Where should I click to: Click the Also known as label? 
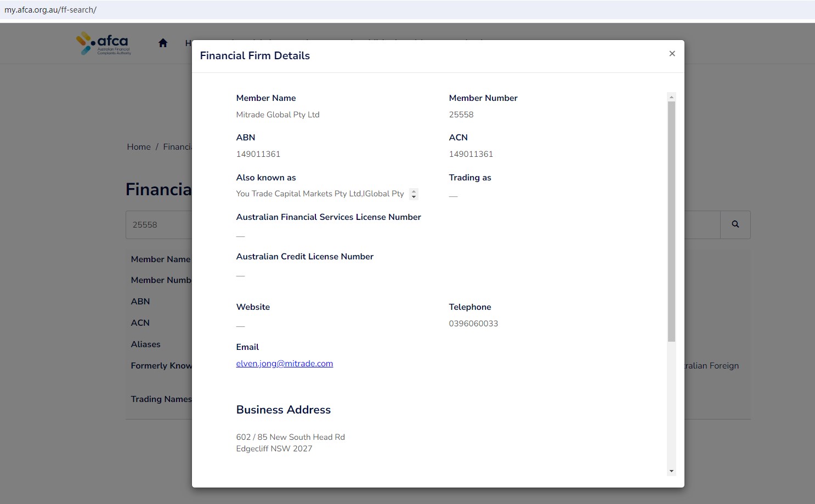click(x=266, y=178)
